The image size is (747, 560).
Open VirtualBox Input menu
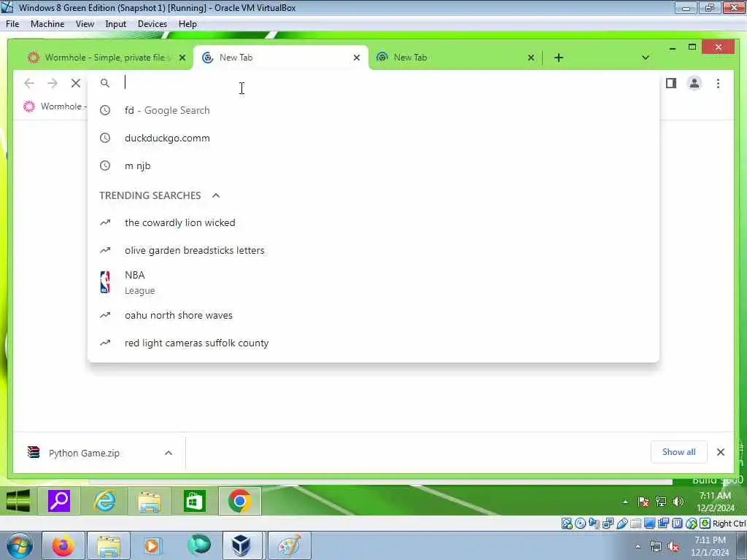[116, 24]
